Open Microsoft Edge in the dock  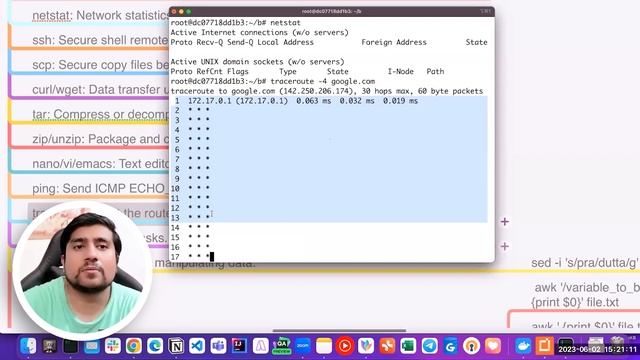click(x=155, y=346)
